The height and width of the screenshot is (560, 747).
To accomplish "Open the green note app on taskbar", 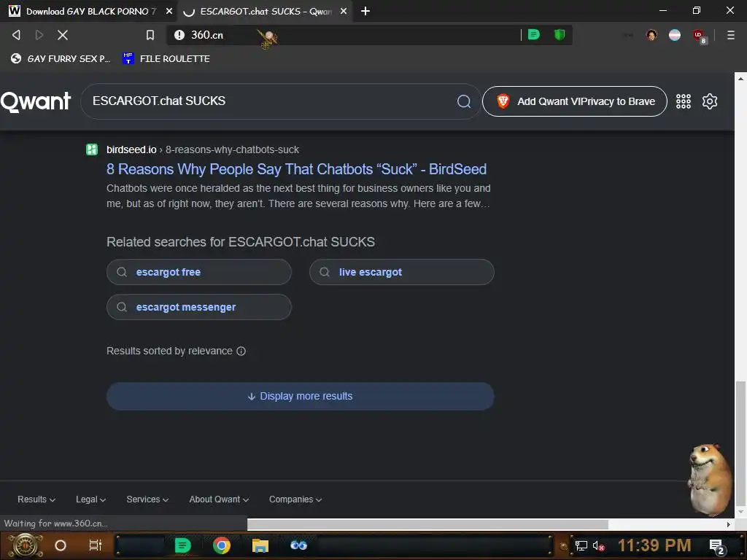I will point(182,545).
